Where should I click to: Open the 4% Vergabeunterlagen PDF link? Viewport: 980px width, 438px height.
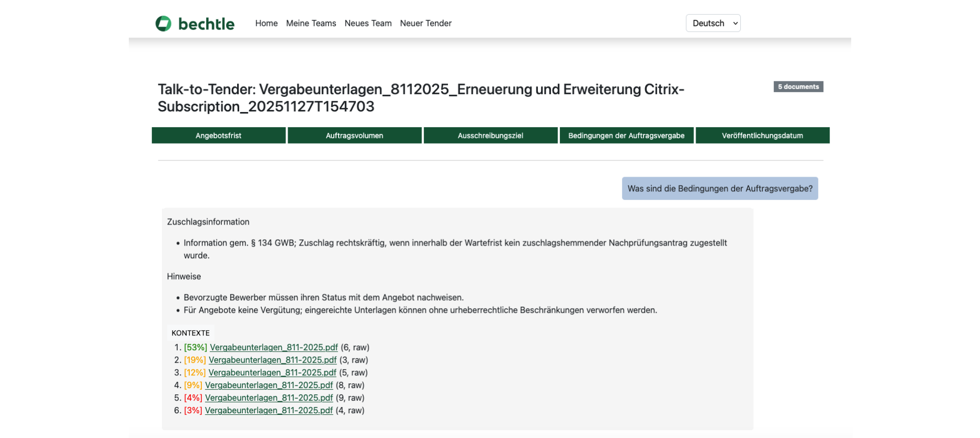269,398
